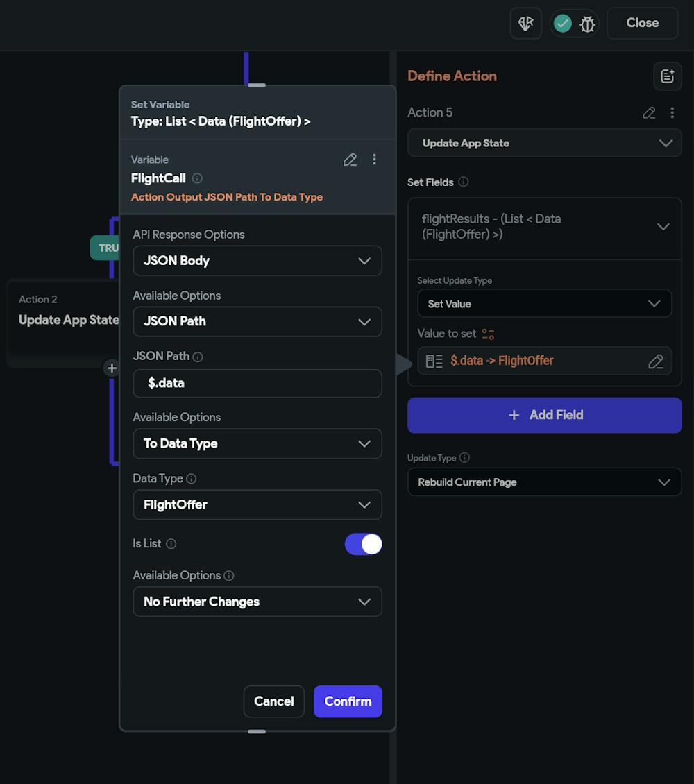Toggle the Is List switch off
694x784 pixels.
[x=363, y=544]
